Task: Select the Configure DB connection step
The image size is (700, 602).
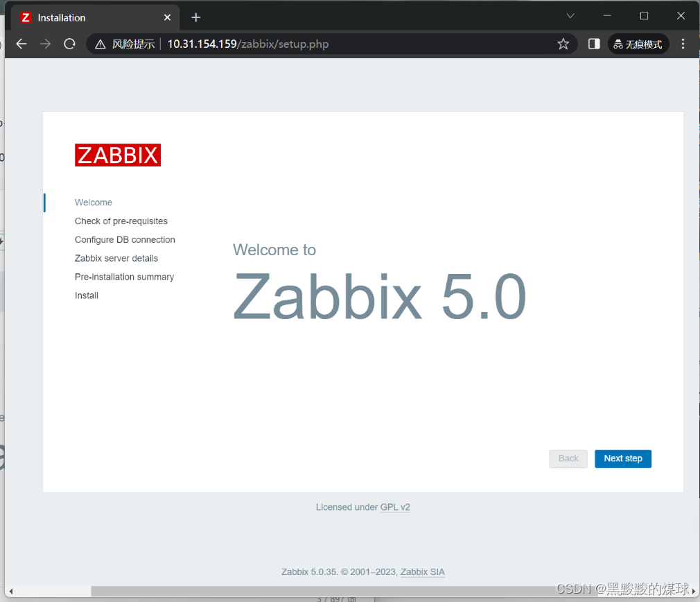Action: click(125, 239)
